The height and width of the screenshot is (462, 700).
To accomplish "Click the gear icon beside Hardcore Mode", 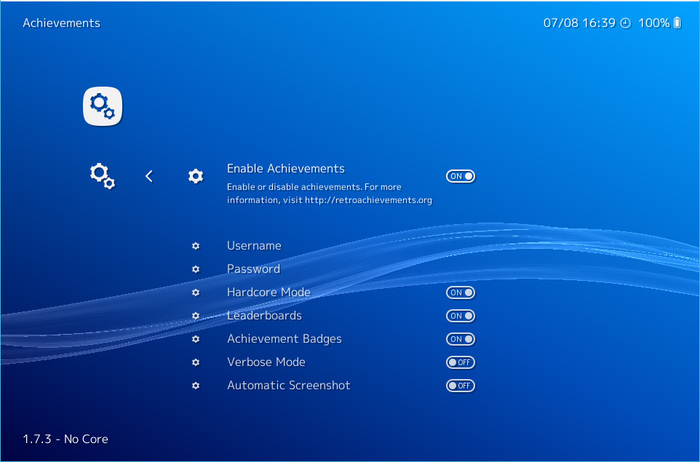I will [x=195, y=292].
